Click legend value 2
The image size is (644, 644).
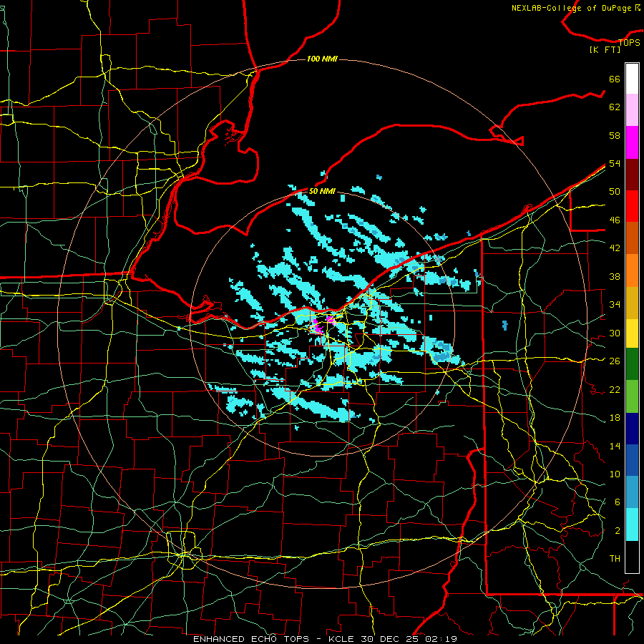(x=617, y=531)
